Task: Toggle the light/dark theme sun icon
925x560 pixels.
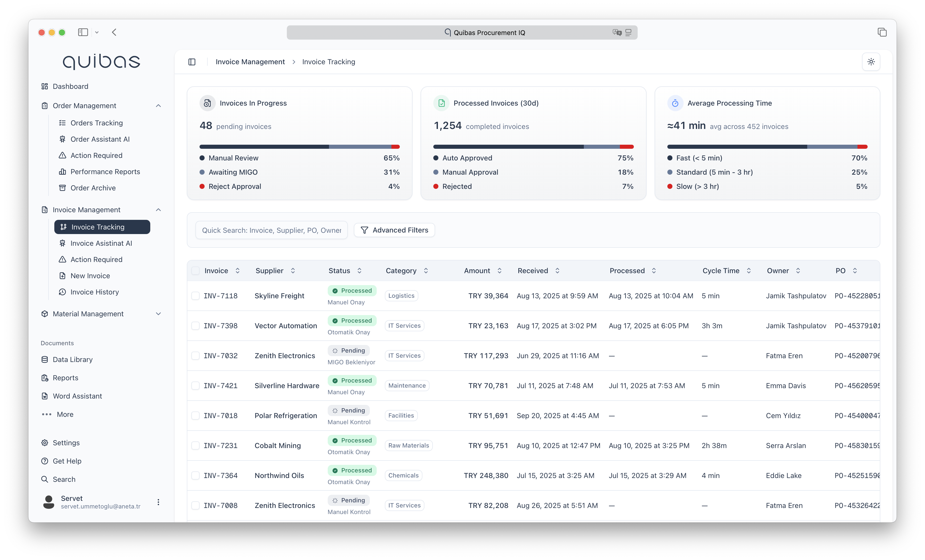Action: (x=871, y=61)
